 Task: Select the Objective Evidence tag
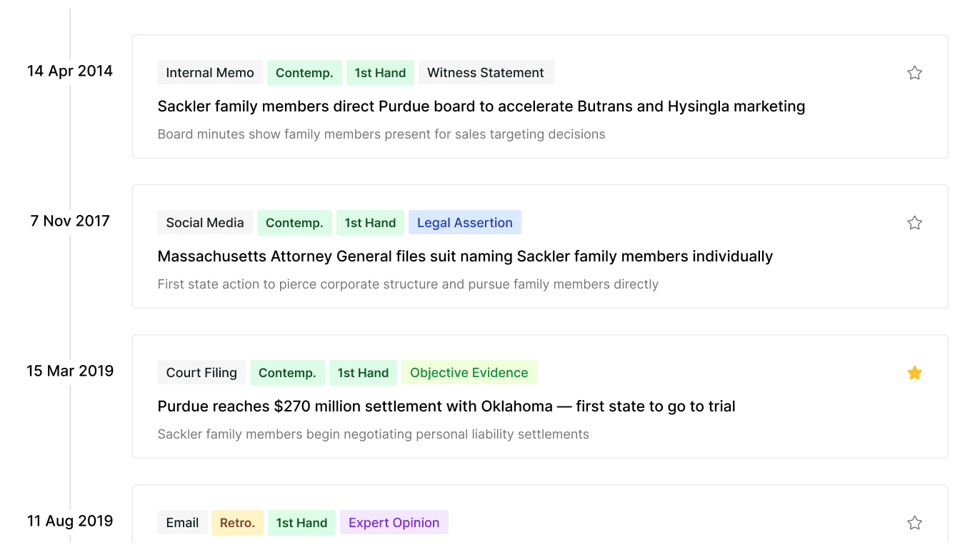point(469,373)
